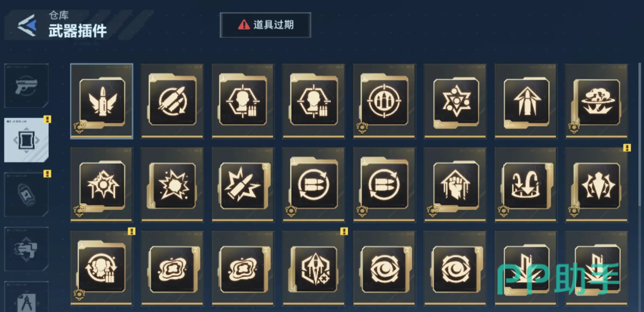This screenshot has width=644, height=312.
Task: Select the first headshot target plugin
Action: (x=243, y=101)
